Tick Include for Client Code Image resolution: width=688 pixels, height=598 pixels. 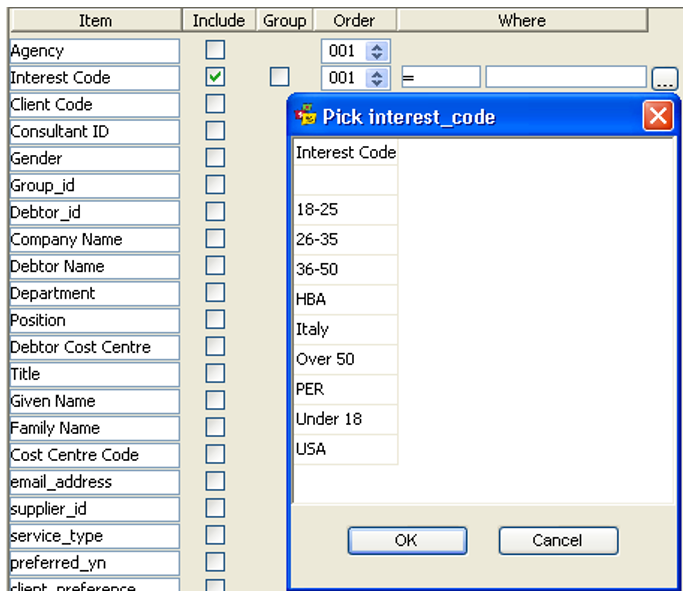[x=215, y=104]
